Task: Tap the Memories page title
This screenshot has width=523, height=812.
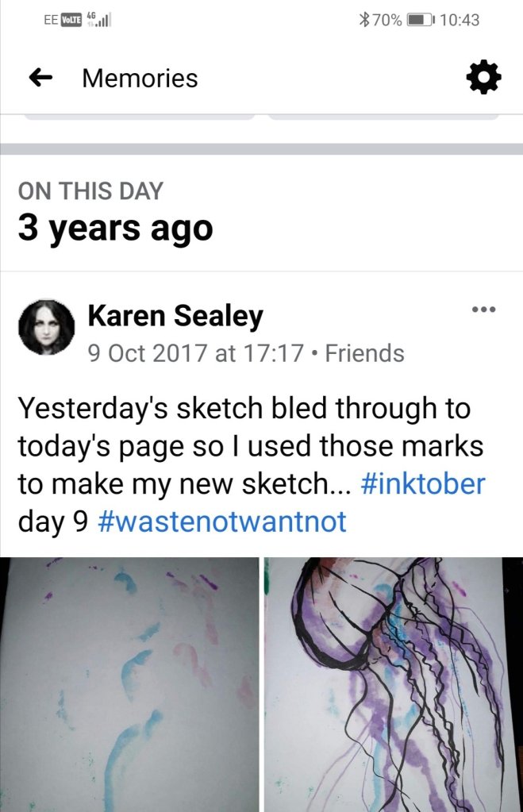Action: [x=140, y=78]
